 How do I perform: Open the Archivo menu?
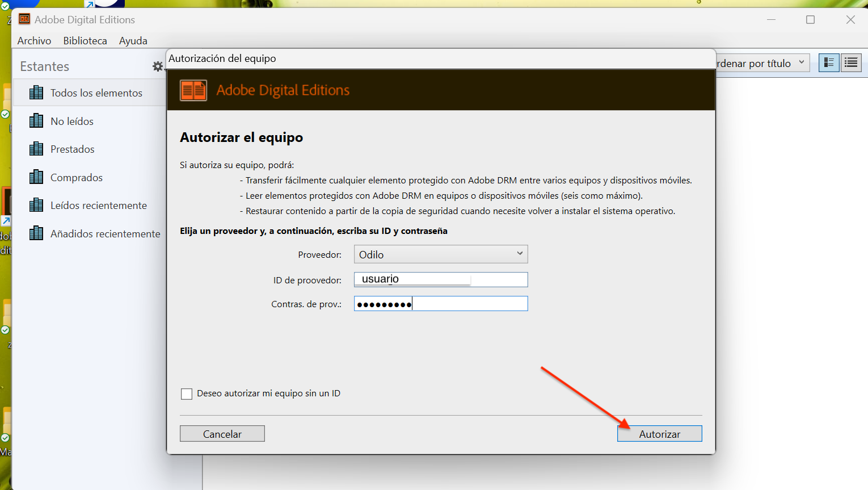34,41
